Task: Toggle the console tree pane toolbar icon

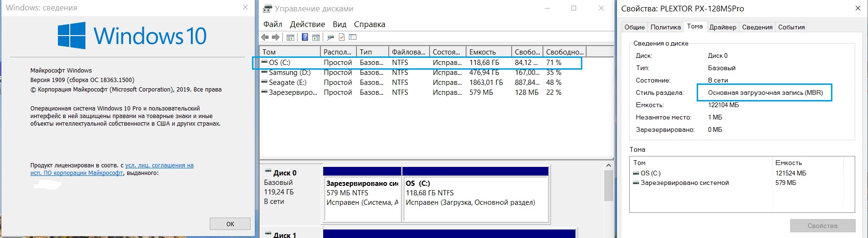Action: [x=290, y=37]
